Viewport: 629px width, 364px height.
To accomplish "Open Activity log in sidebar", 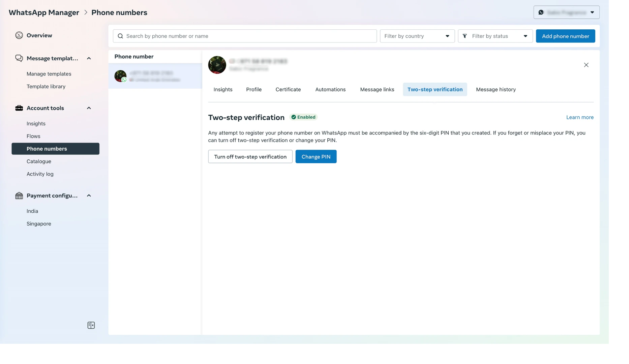I will [40, 174].
